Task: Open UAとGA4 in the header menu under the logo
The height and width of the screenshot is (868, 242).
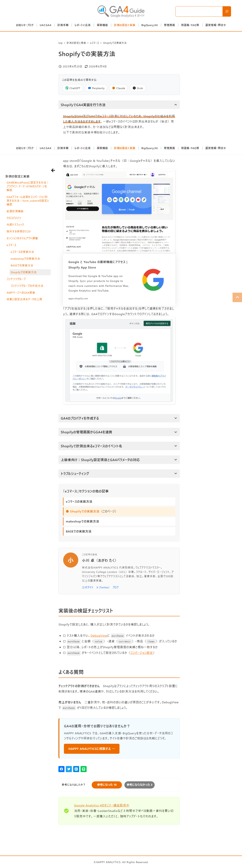Action: coord(45,25)
